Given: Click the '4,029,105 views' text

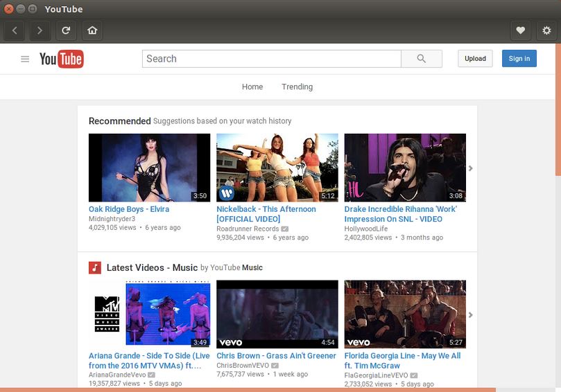Looking at the screenshot, I should [112, 227].
